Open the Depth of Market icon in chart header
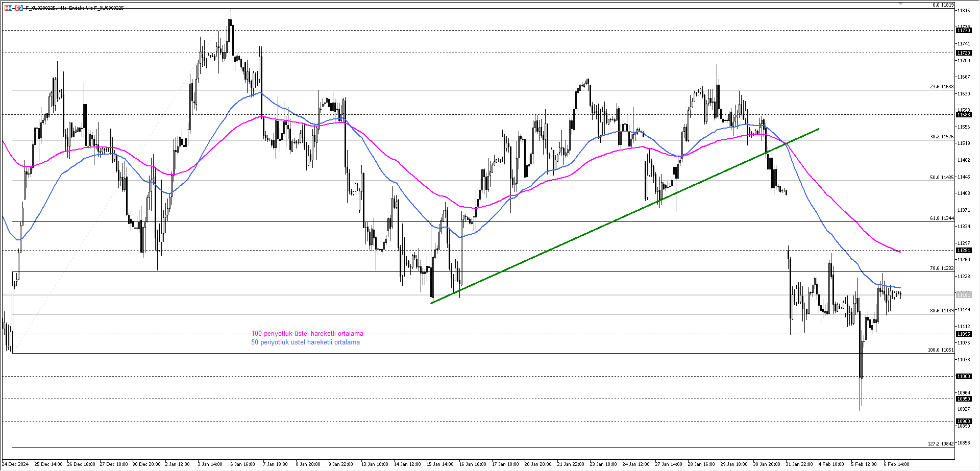 tap(8, 8)
